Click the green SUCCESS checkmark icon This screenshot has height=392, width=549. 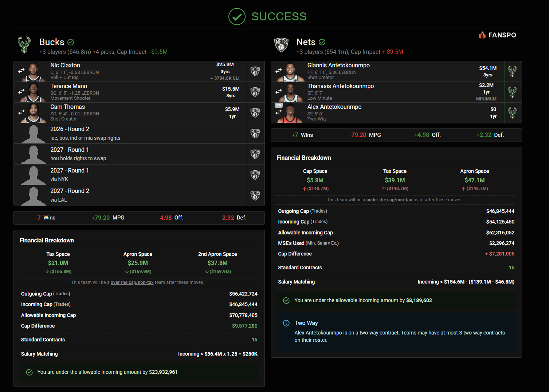[237, 17]
